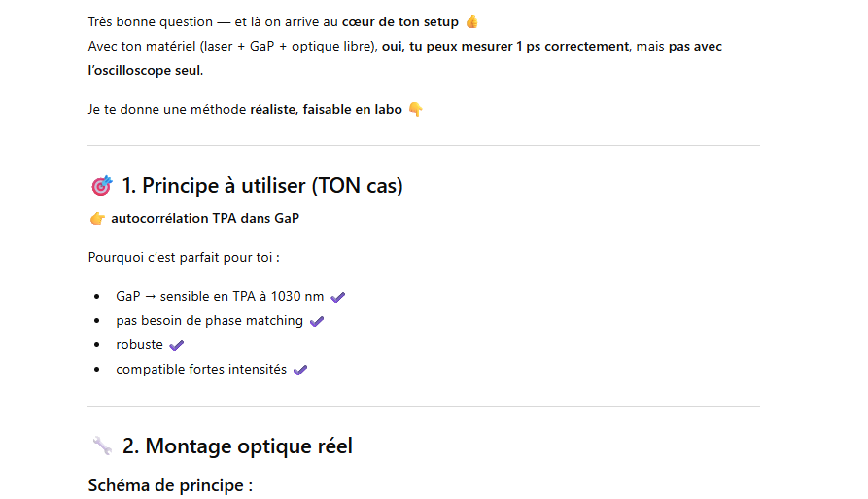Click the checkmark after 'pas besoin de phase matching'
This screenshot has height=499, width=868.
[x=316, y=321]
